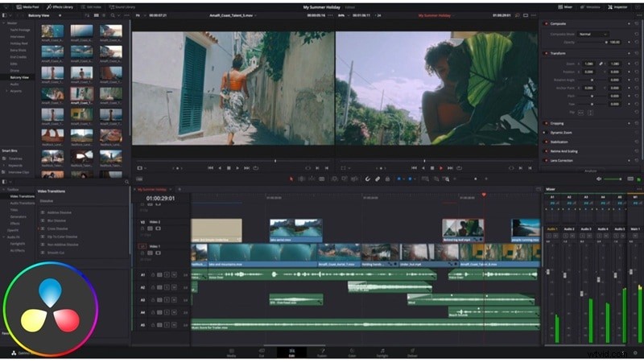Viewport: 644px width, 362px height.
Task: Open the Sound Library panel tab
Action: pyautogui.click(x=122, y=7)
